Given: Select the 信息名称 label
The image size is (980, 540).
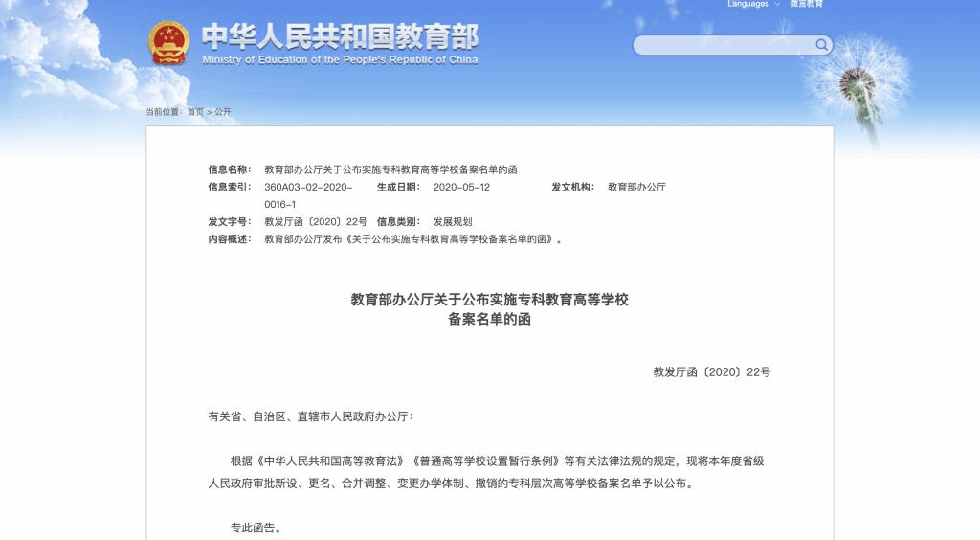Looking at the screenshot, I should pos(230,169).
